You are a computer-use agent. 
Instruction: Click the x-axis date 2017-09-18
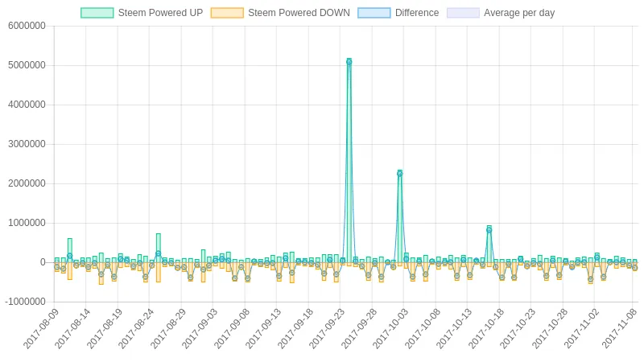pos(295,329)
